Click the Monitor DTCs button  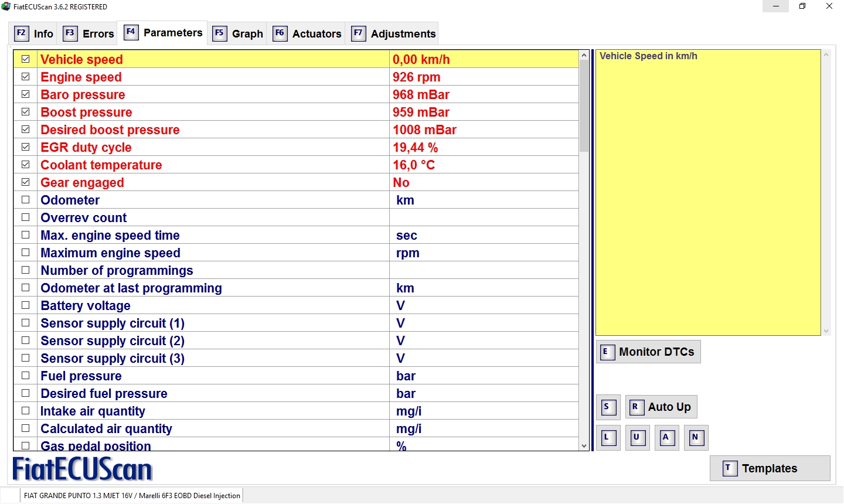pyautogui.click(x=648, y=352)
